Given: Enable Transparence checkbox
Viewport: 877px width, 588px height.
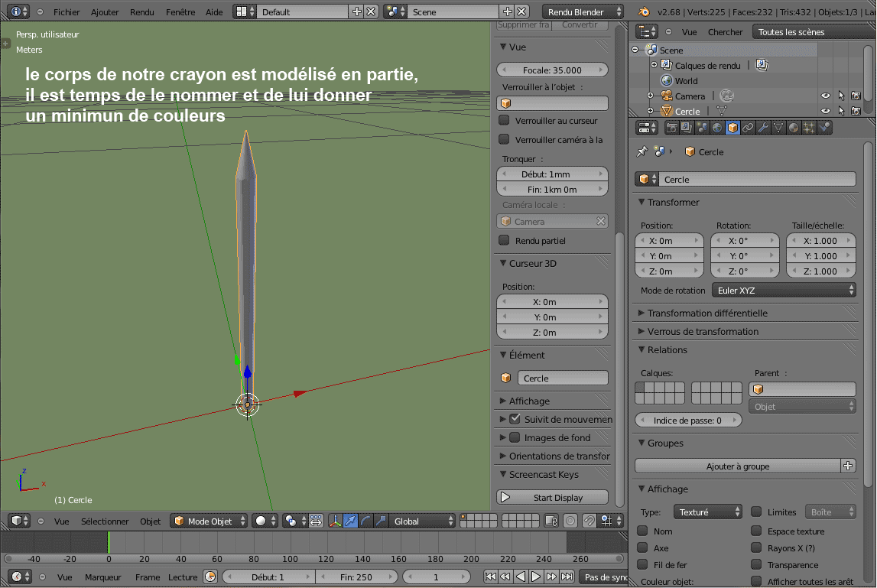Looking at the screenshot, I should 757,564.
